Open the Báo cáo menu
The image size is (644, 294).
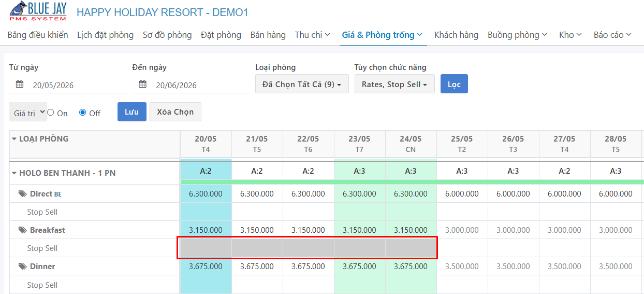[x=612, y=35]
